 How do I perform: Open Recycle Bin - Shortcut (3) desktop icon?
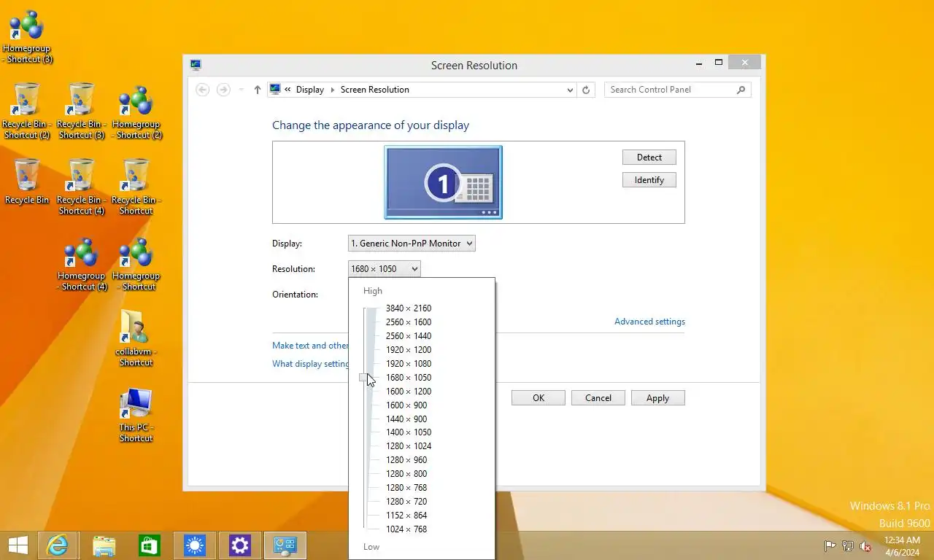tap(81, 111)
